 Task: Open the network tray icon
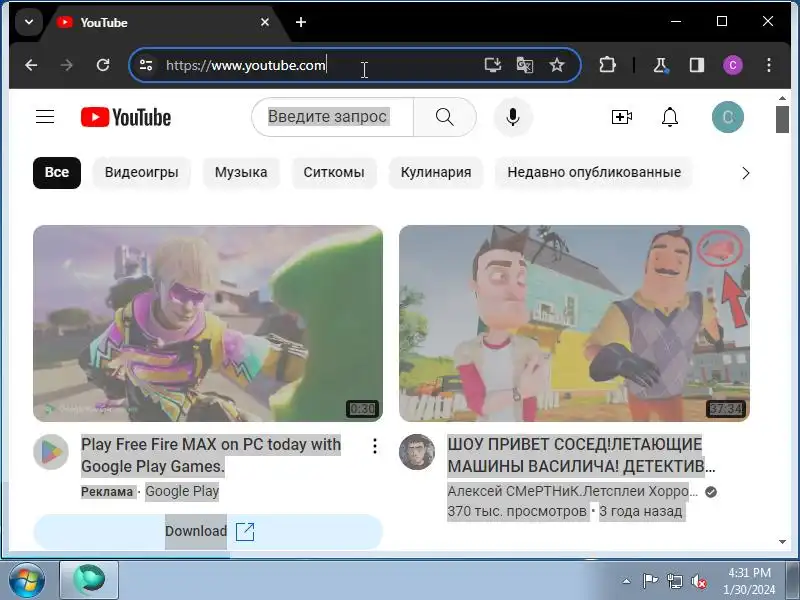(674, 581)
